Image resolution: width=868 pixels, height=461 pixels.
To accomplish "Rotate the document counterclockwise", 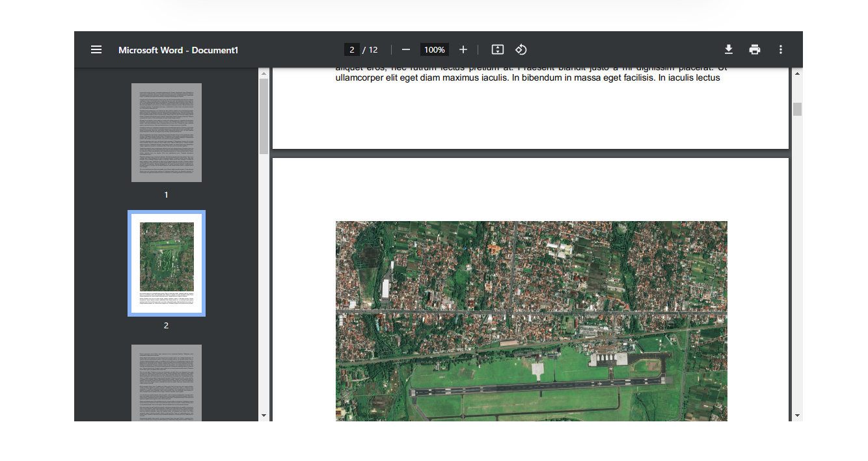I will pyautogui.click(x=521, y=49).
